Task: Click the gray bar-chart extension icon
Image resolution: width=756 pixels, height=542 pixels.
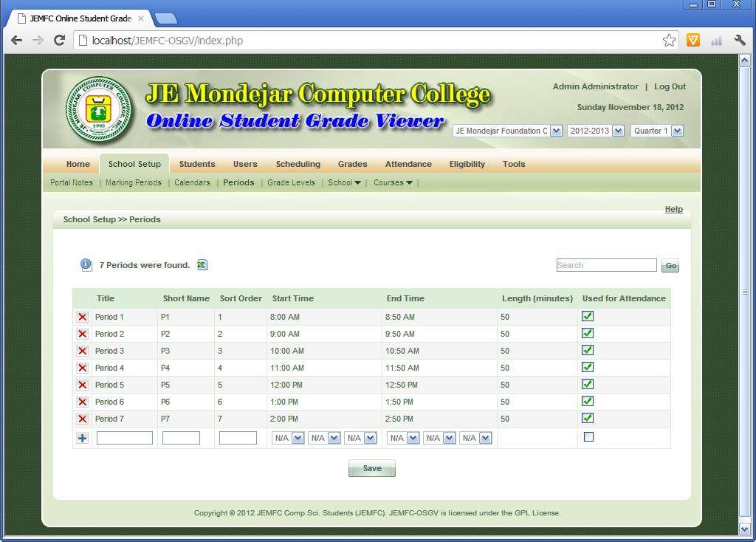Action: [716, 41]
